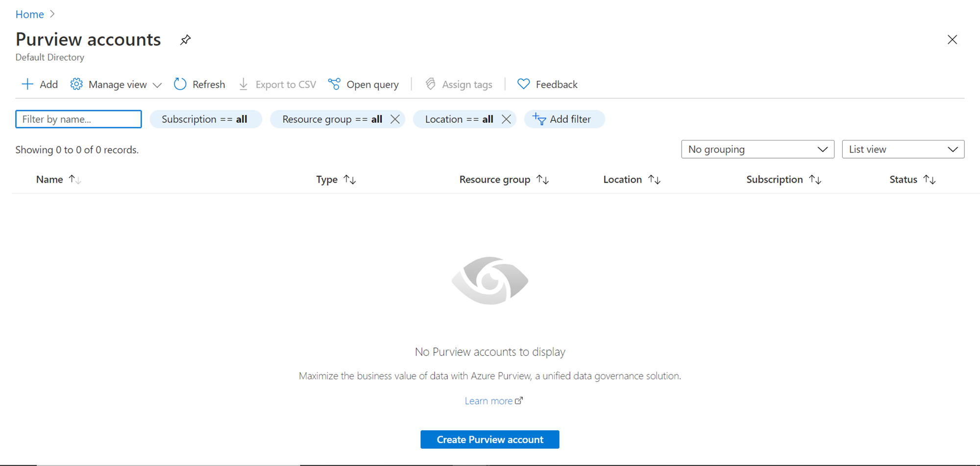980x466 pixels.
Task: Click the Subscription column header
Action: coord(774,180)
